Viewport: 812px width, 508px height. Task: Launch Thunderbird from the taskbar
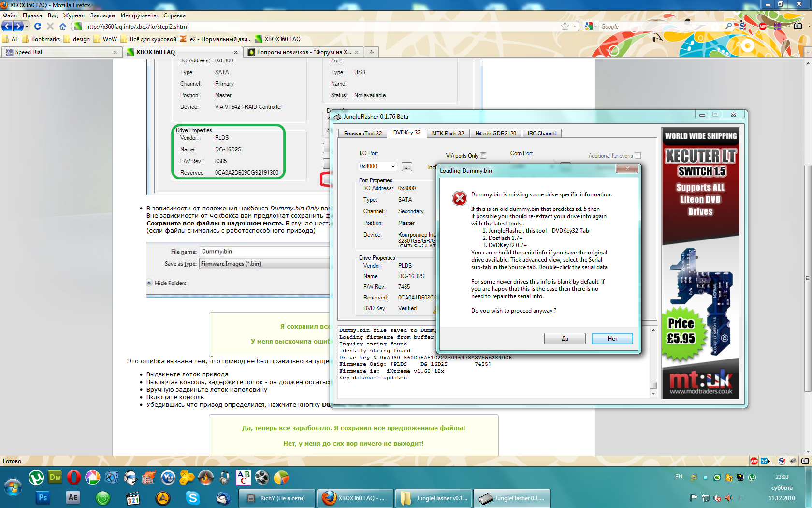[x=223, y=498]
